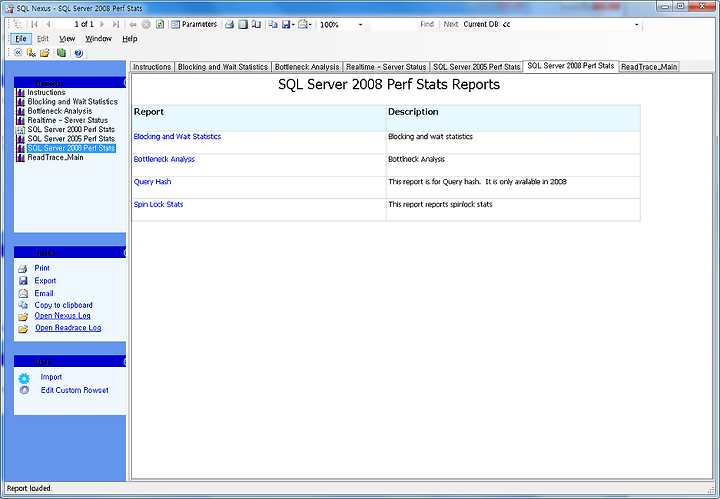Toggle the document map icon in toolbar

tap(17, 24)
